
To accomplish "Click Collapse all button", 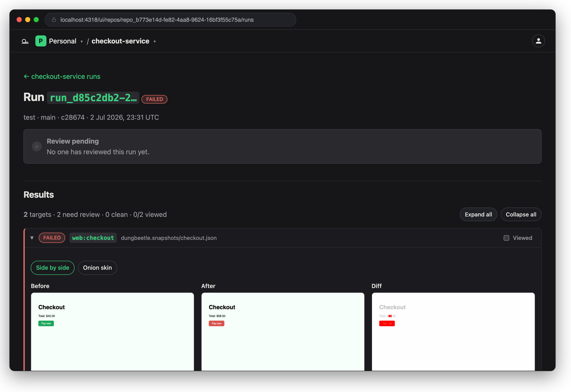I will tap(521, 214).
